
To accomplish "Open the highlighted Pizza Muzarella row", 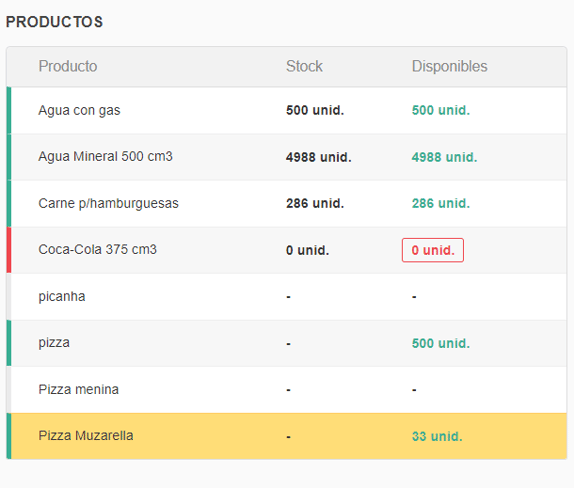I will tap(287, 436).
